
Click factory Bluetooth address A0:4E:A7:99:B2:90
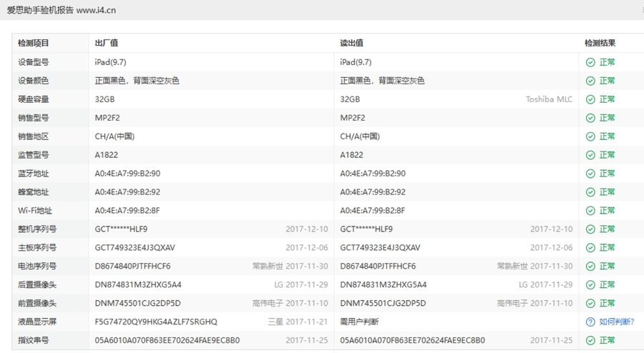tap(128, 174)
